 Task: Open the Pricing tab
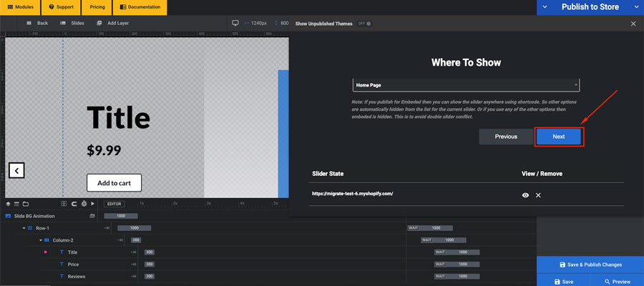tap(97, 7)
